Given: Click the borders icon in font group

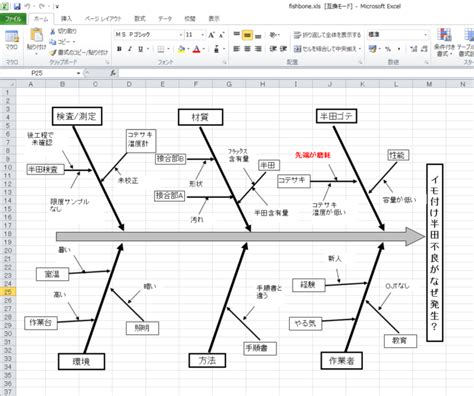Looking at the screenshot, I should point(161,49).
